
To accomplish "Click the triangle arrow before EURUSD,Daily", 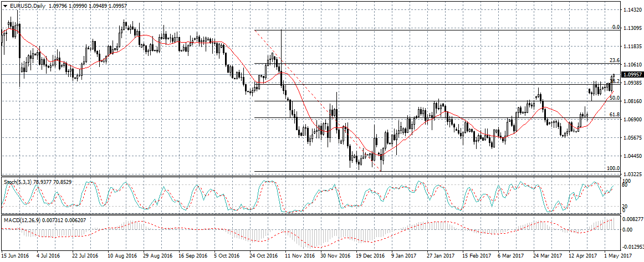I will point(5,6).
